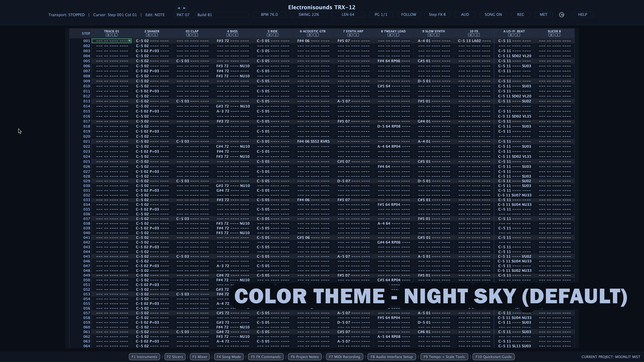Screen dimensions: 644x362
Task: Click the BPM 76.0 tempo field
Action: click(x=269, y=15)
